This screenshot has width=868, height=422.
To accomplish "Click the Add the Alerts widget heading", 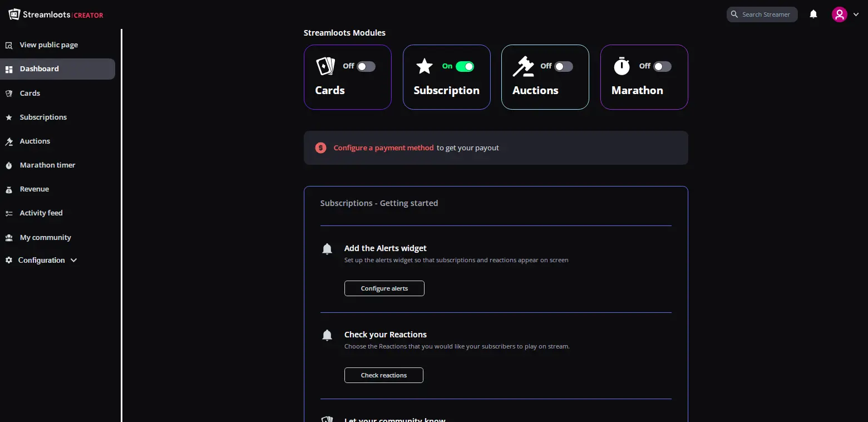I will click(386, 248).
